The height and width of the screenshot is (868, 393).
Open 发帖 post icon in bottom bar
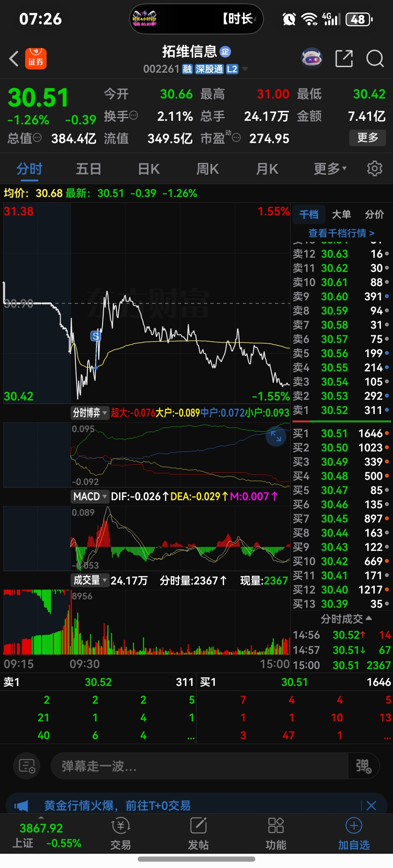pyautogui.click(x=198, y=834)
